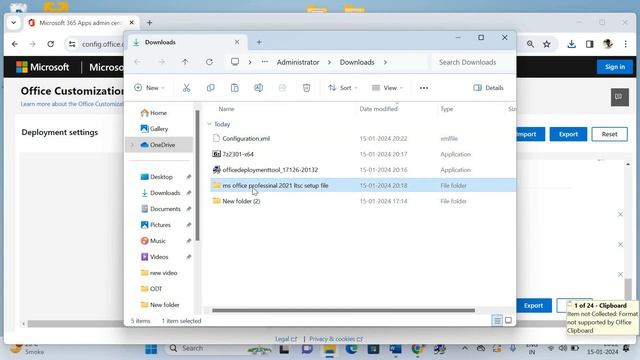Expand the OneDrive tree node
The height and width of the screenshot is (360, 640).
pos(132,145)
